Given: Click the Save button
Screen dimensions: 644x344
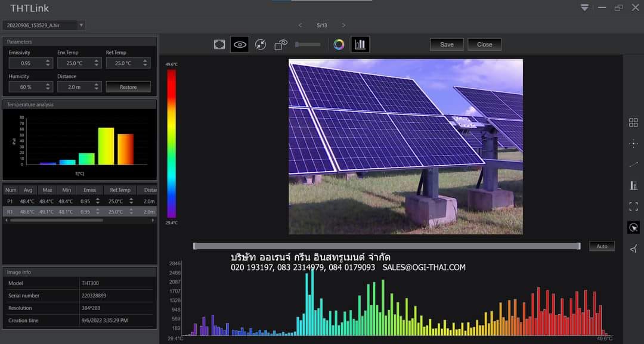Looking at the screenshot, I should click(x=447, y=45).
